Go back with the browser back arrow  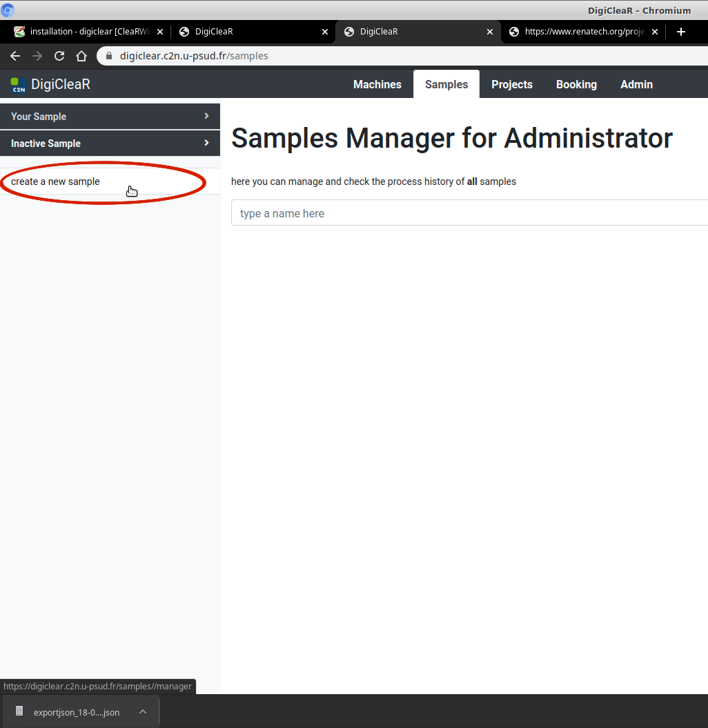(x=15, y=56)
